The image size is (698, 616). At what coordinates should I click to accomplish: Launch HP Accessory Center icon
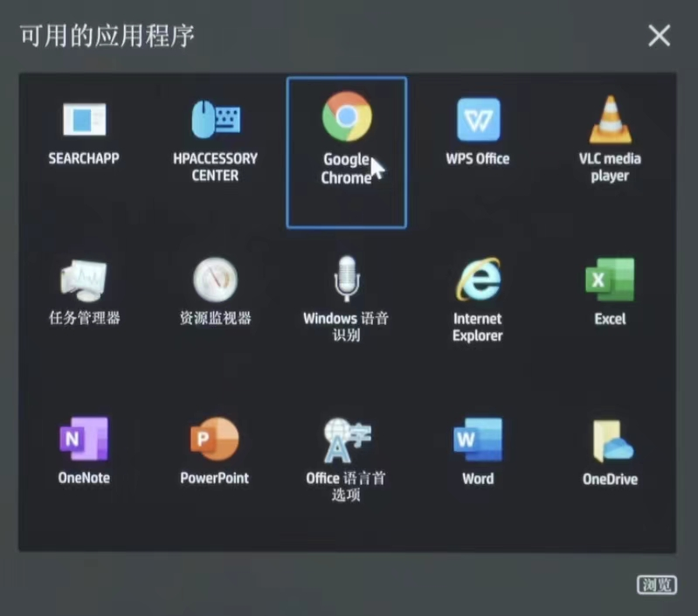coord(216,119)
